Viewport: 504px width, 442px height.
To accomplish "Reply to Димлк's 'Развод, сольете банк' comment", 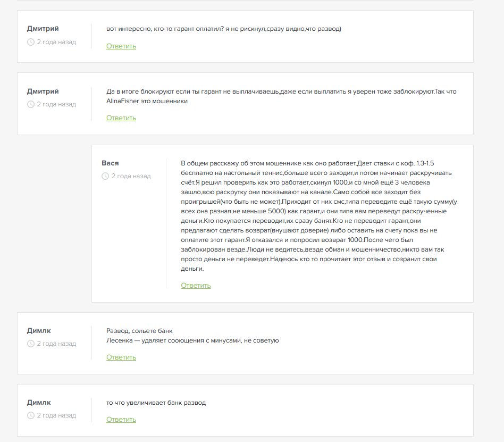I will tap(121, 357).
